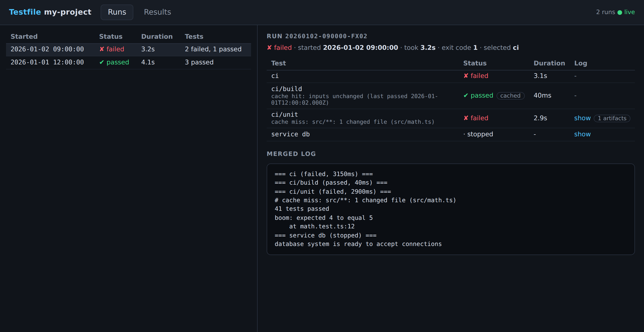The image size is (644, 332).
Task: Click the red X icon in run summary line
Action: tap(269, 48)
